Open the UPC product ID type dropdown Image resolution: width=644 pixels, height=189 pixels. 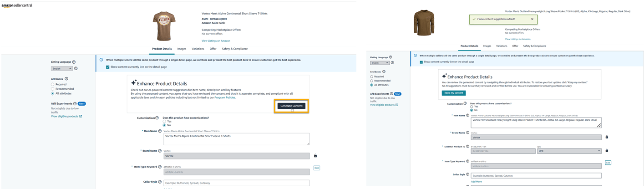(x=569, y=151)
